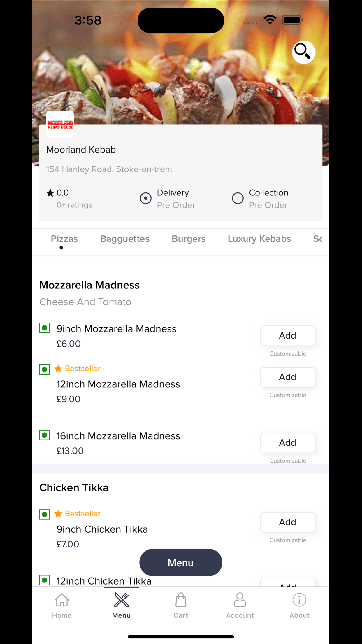The width and height of the screenshot is (362, 644).
Task: Open the Luxury Kebabs category tab
Action: [259, 239]
